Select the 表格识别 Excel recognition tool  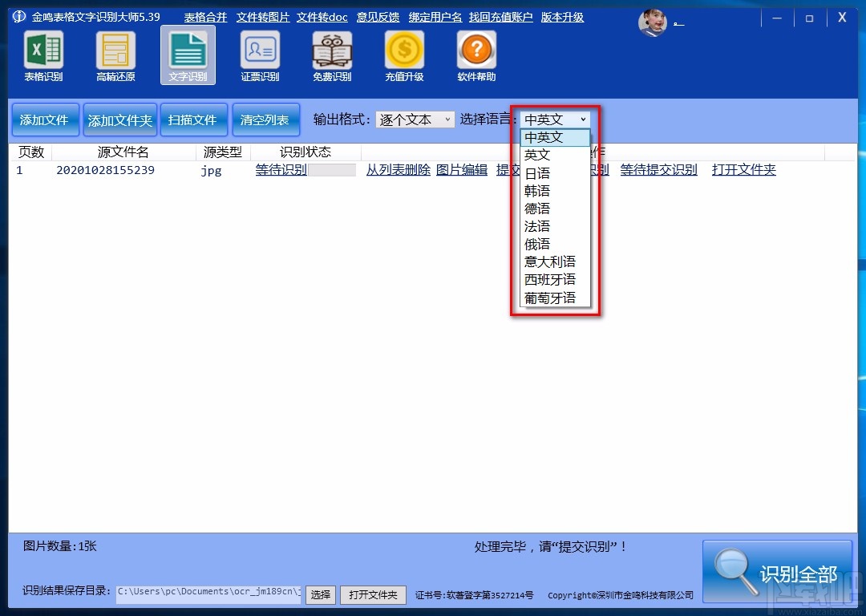coord(42,56)
